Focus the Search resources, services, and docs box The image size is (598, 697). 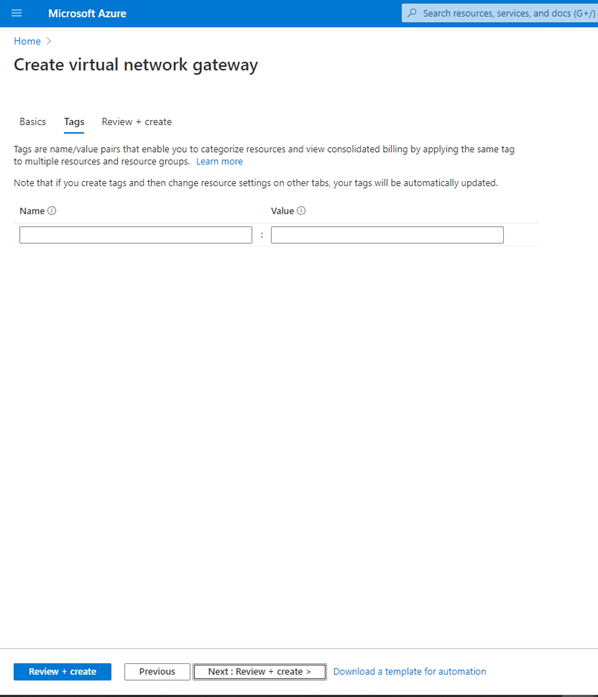pos(500,13)
